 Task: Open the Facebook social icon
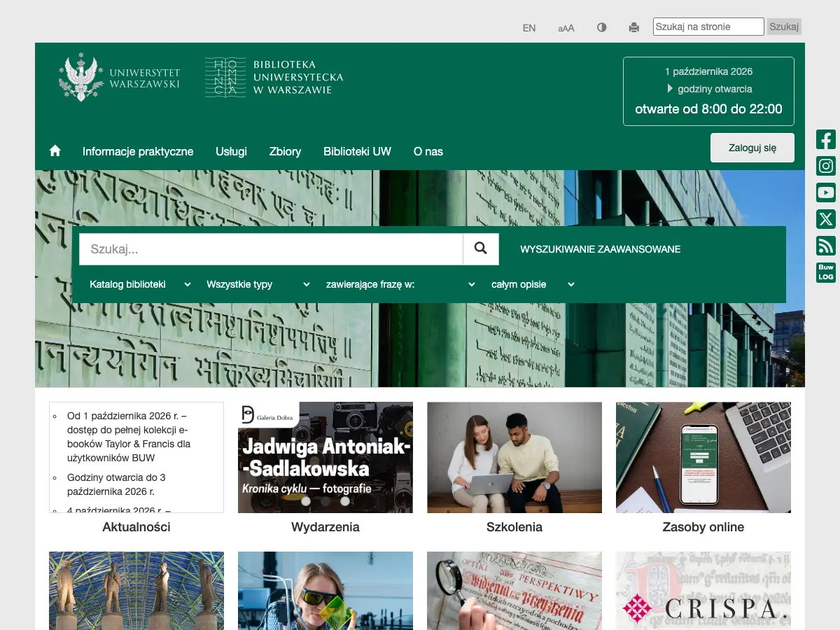pyautogui.click(x=826, y=139)
